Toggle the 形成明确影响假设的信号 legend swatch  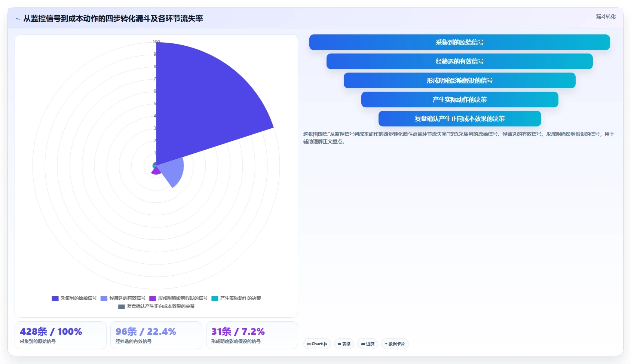(152, 298)
